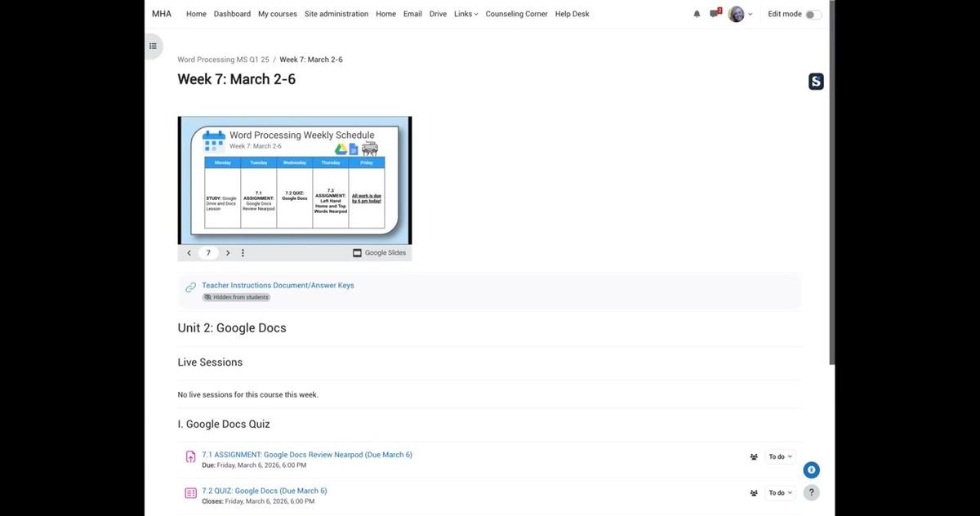Open Teacher Instructions Document/Answer Keys link
980x516 pixels.
[x=278, y=286]
